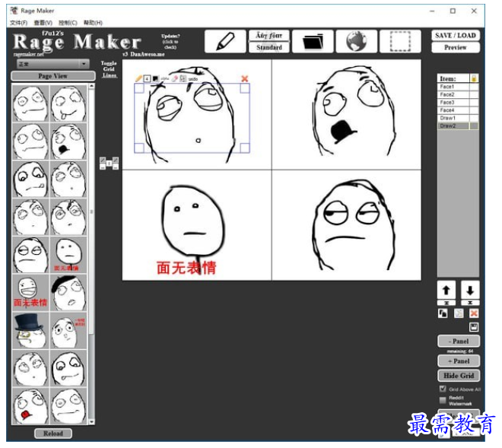
Task: Click the Hide Grid button
Action: [x=459, y=375]
